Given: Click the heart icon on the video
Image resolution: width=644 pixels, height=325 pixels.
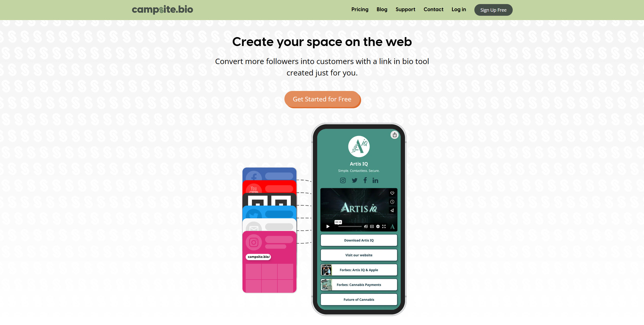Looking at the screenshot, I should 392,193.
